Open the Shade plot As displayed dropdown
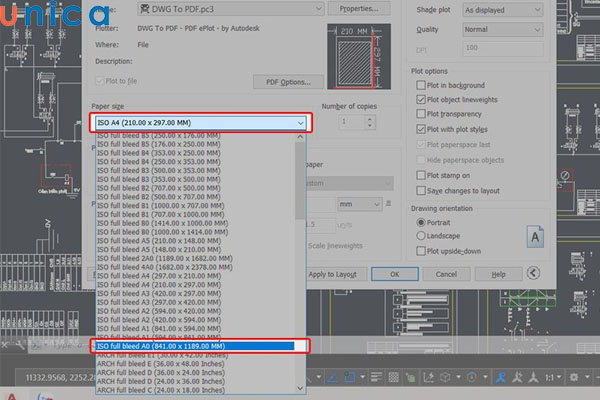This screenshot has width=600, height=400. tap(503, 10)
